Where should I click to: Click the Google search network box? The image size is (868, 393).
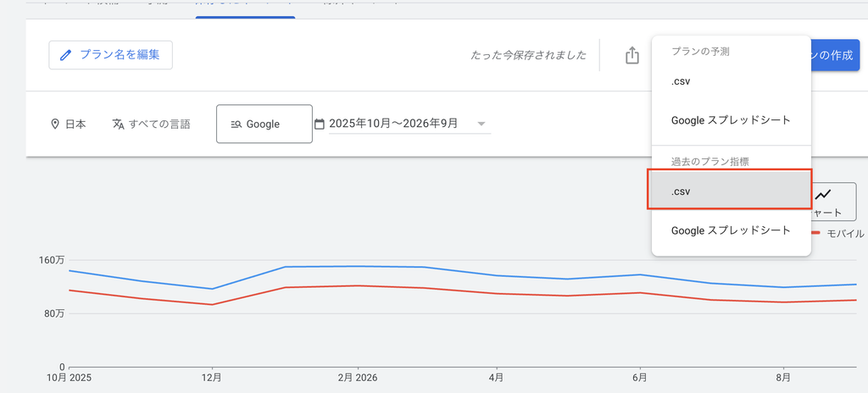click(x=264, y=124)
